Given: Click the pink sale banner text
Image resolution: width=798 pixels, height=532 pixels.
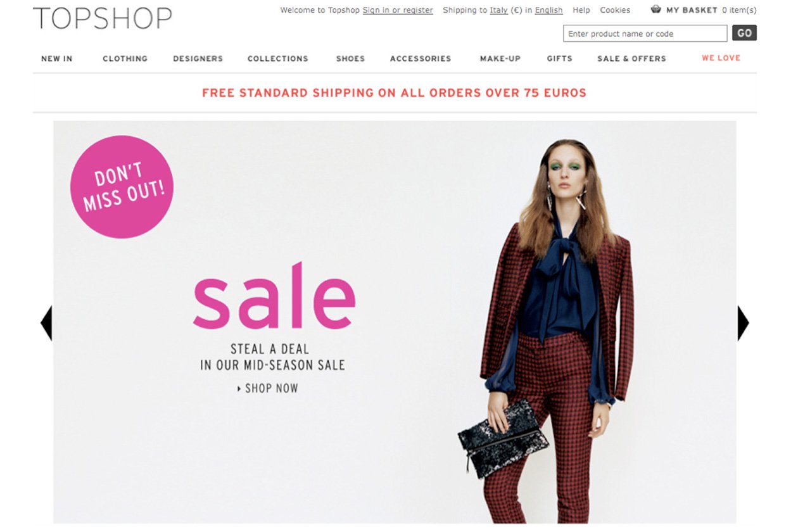Looking at the screenshot, I should (x=274, y=296).
